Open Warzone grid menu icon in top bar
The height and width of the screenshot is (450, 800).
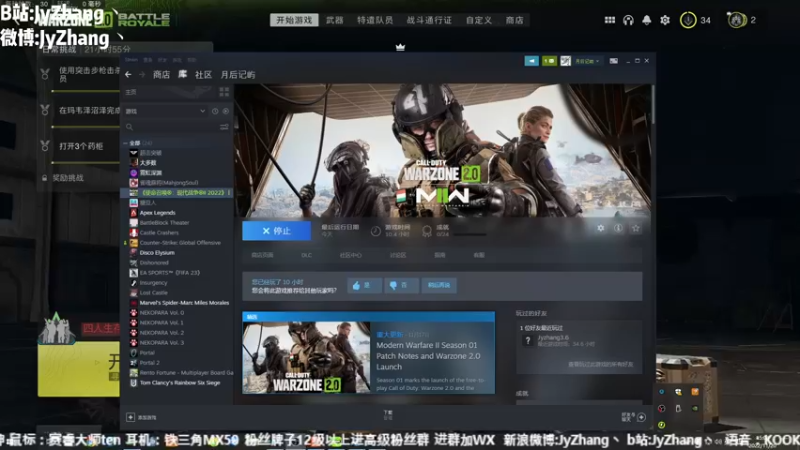pyautogui.click(x=610, y=20)
